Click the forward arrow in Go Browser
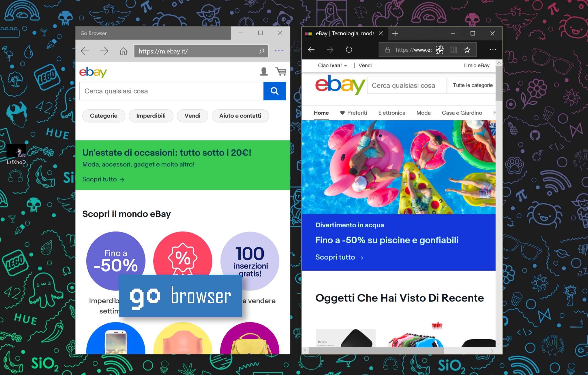This screenshot has width=588, height=375. (x=104, y=51)
